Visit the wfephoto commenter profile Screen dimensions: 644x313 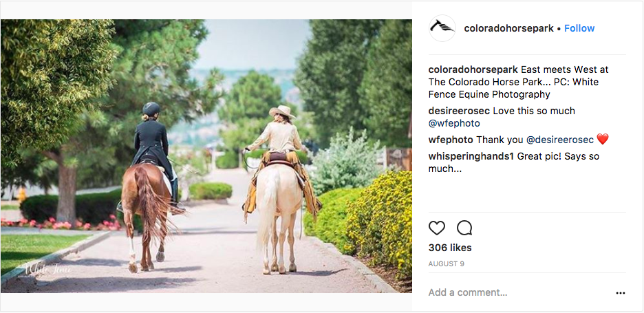click(x=451, y=140)
